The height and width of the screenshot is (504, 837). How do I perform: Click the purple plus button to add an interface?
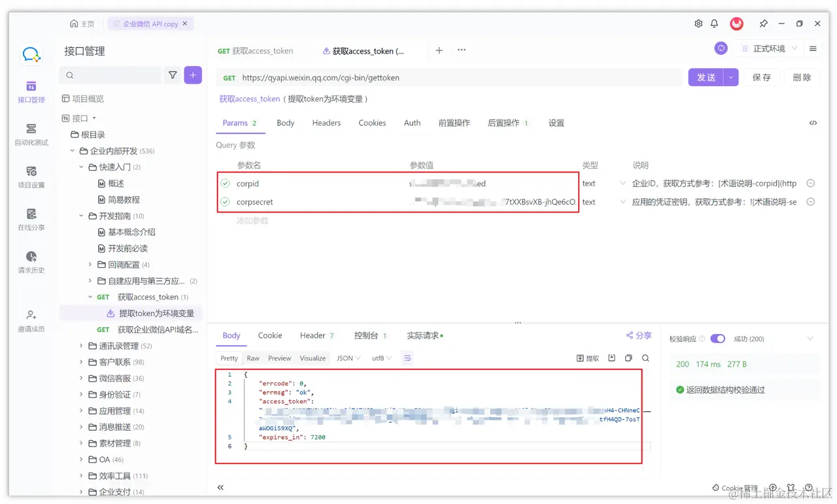192,75
